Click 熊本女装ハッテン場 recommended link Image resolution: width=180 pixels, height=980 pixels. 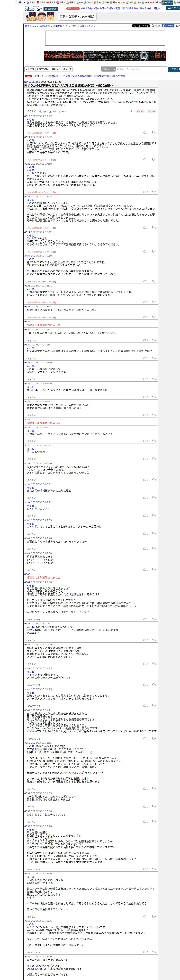click(x=59, y=76)
